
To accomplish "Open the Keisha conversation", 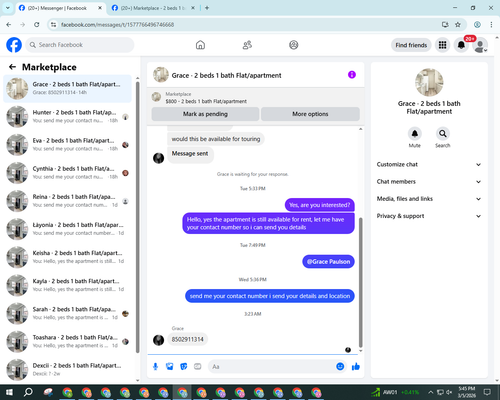I will pos(67,257).
